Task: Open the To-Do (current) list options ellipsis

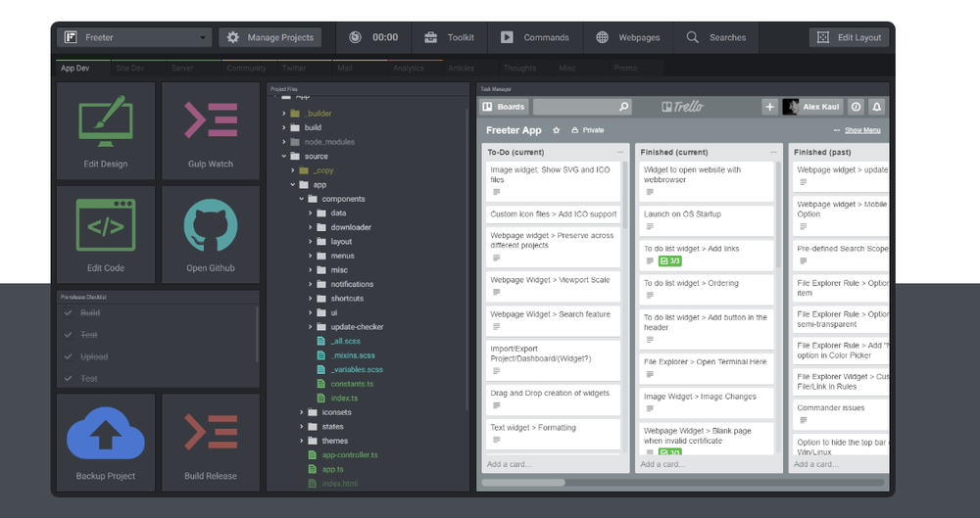Action: [x=620, y=152]
